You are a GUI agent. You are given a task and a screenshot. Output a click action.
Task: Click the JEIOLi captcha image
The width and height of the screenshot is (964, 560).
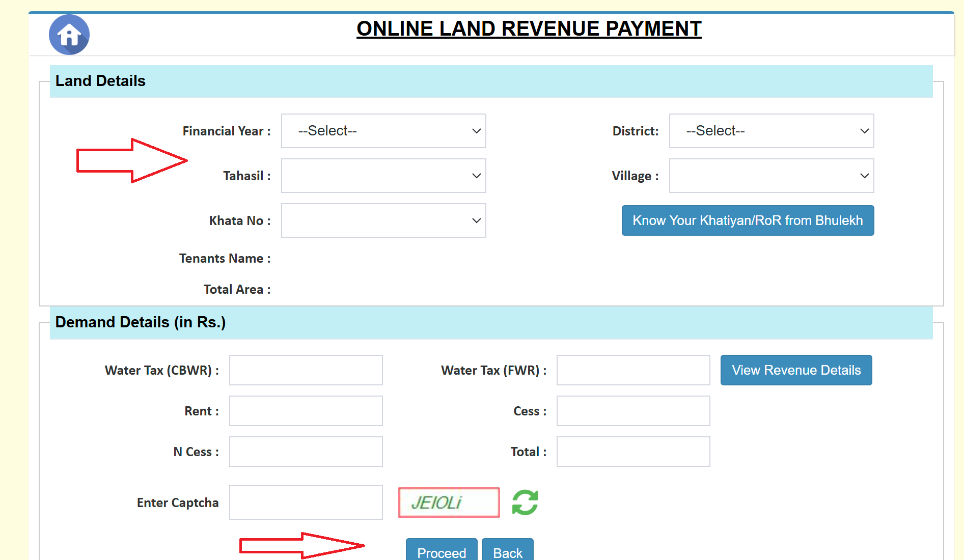click(x=448, y=502)
